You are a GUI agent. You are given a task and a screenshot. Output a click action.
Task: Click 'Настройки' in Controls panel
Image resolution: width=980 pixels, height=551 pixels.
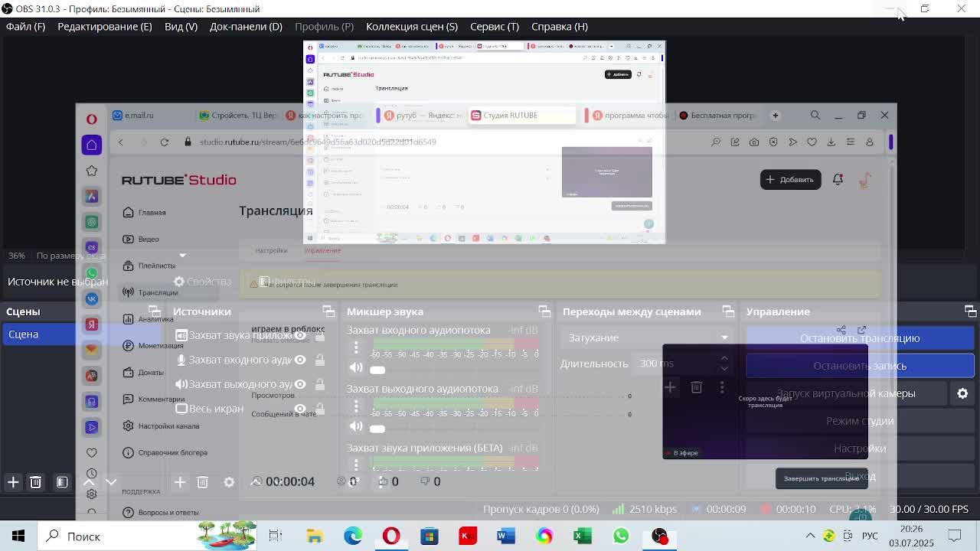point(860,448)
